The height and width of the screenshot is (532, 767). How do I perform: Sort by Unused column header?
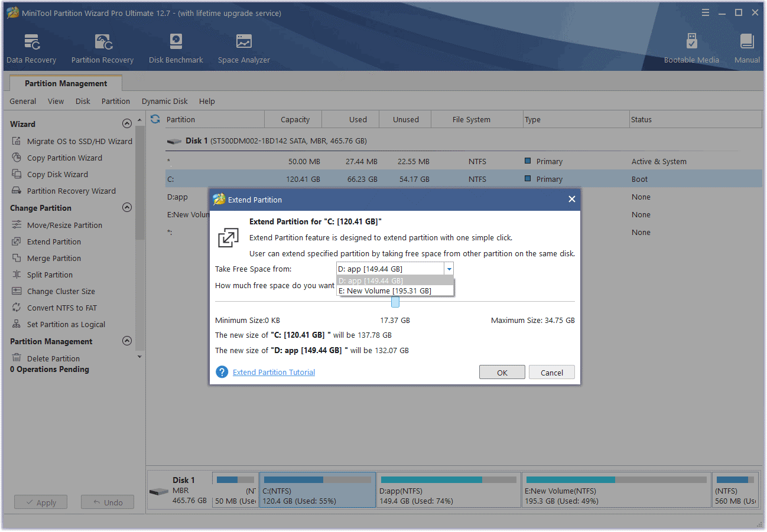pyautogui.click(x=406, y=119)
